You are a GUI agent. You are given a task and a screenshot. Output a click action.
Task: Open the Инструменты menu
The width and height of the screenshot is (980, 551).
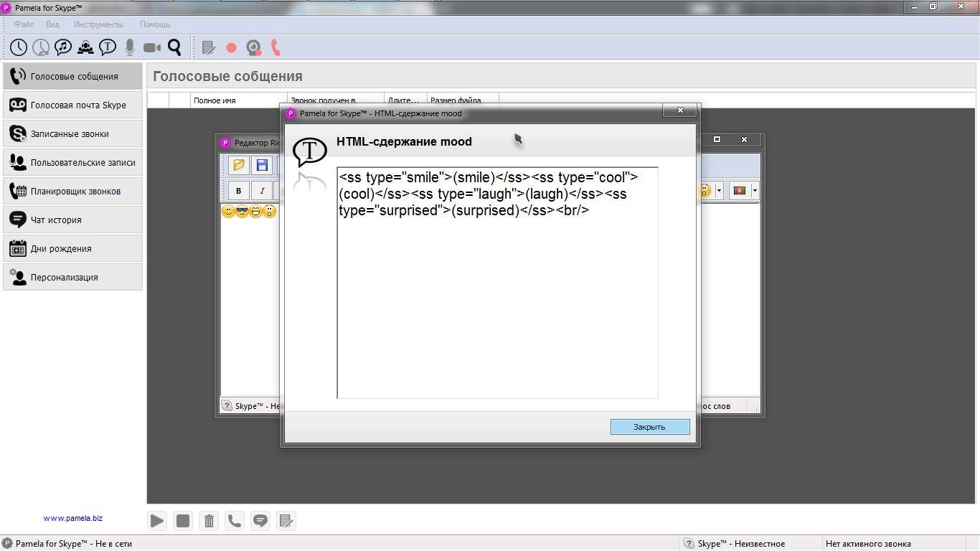(98, 24)
